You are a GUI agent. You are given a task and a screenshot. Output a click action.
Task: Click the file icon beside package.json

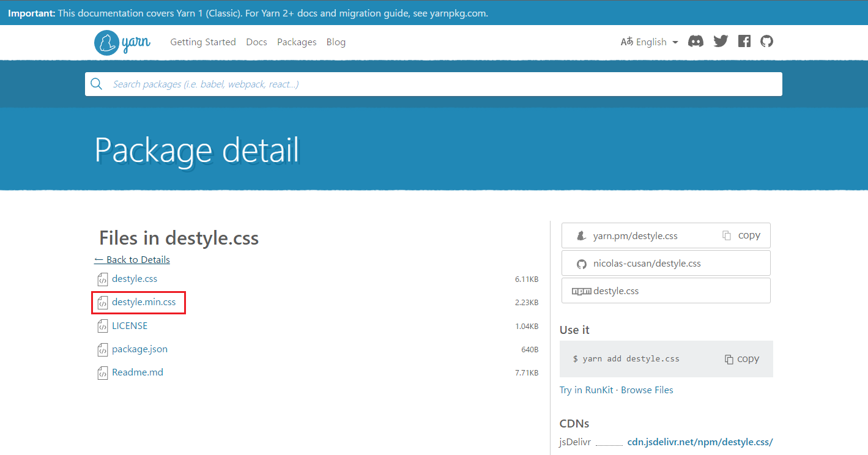point(103,350)
